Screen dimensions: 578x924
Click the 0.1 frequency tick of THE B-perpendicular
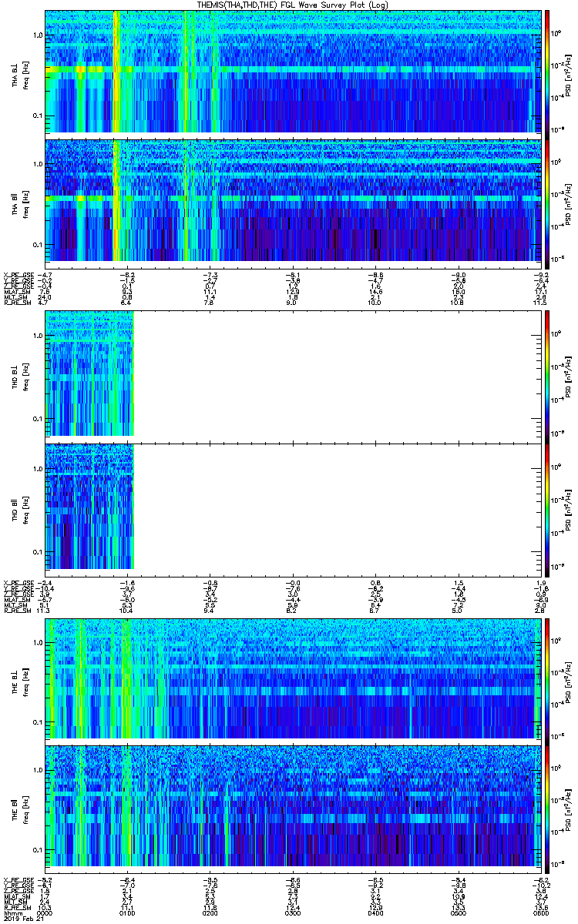(x=38, y=721)
